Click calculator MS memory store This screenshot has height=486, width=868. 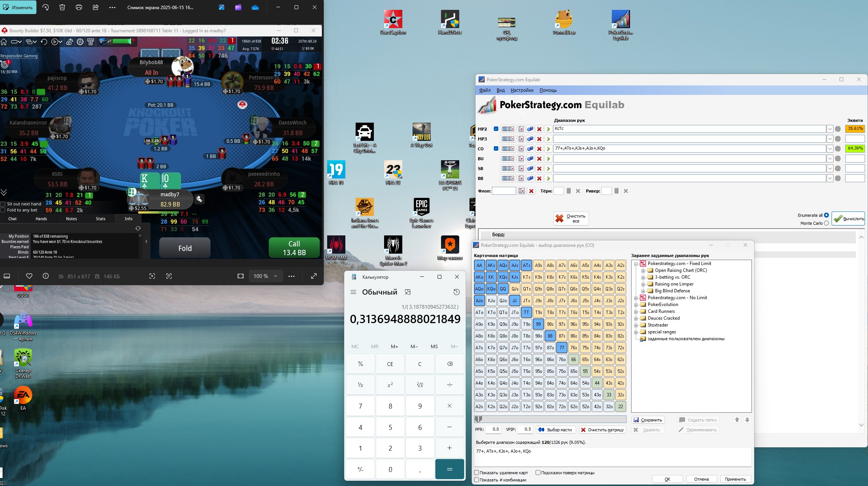coord(434,346)
